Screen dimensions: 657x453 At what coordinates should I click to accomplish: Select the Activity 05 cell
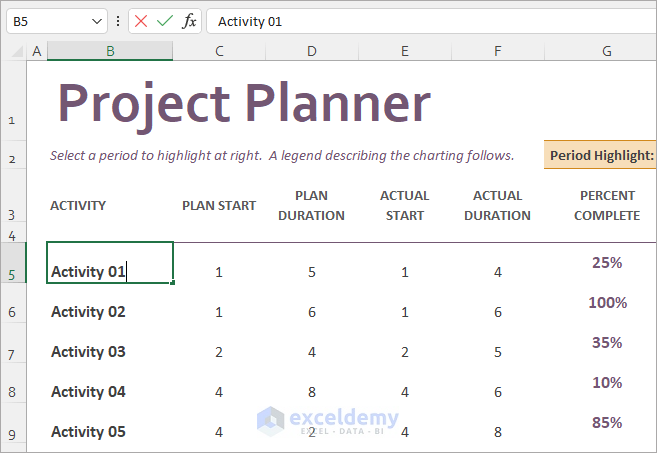(x=89, y=432)
